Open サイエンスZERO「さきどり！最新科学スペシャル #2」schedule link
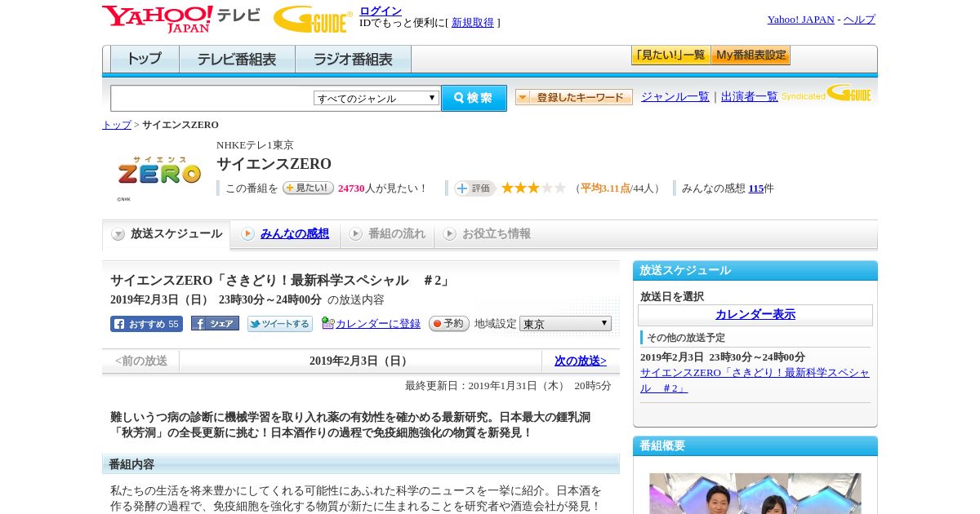Image resolution: width=980 pixels, height=514 pixels. pos(755,380)
